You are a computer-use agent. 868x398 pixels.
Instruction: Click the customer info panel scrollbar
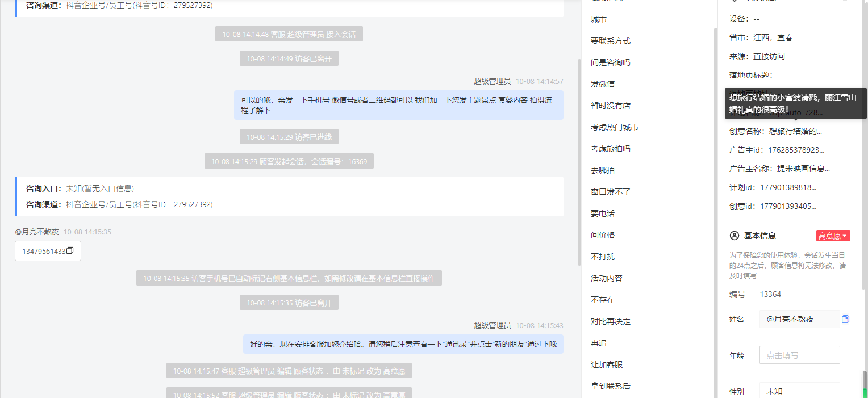[865, 383]
